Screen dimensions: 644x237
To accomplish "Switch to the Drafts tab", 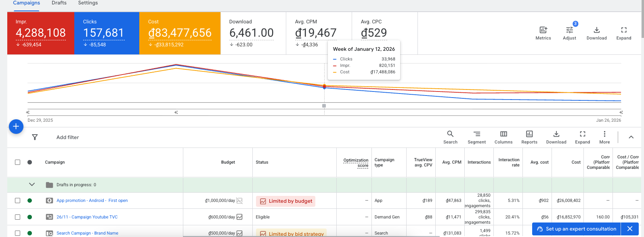I will [x=59, y=3].
